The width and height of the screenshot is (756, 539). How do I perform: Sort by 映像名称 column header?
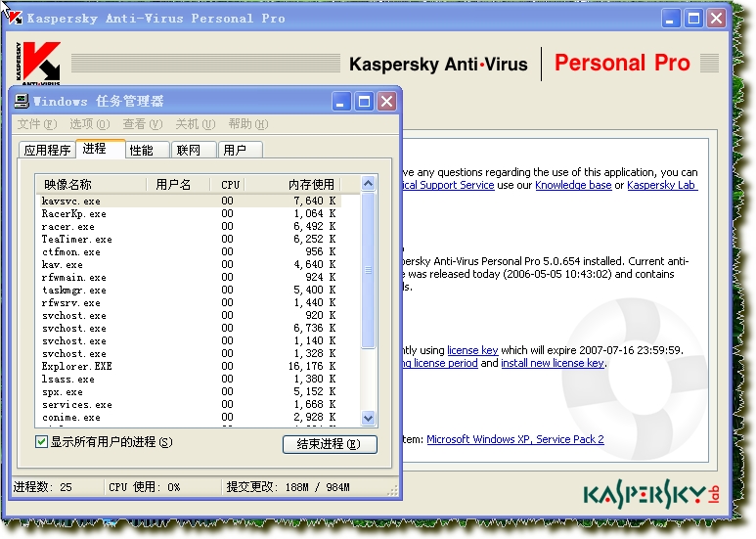(91, 184)
